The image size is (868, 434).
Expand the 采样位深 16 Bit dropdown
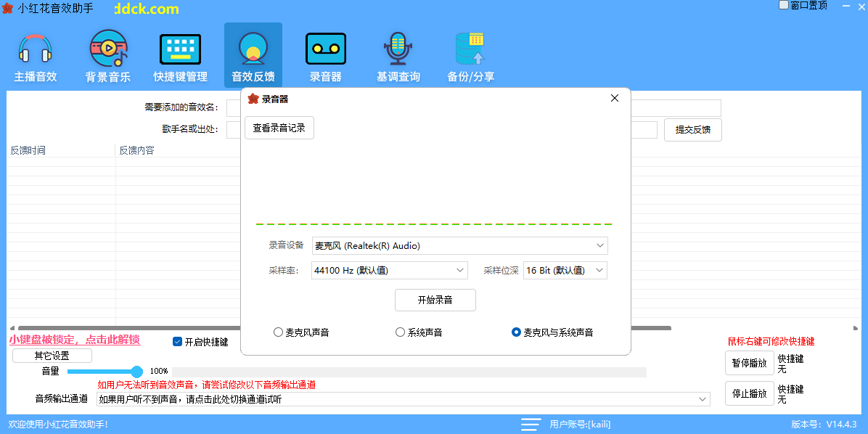[565, 271]
